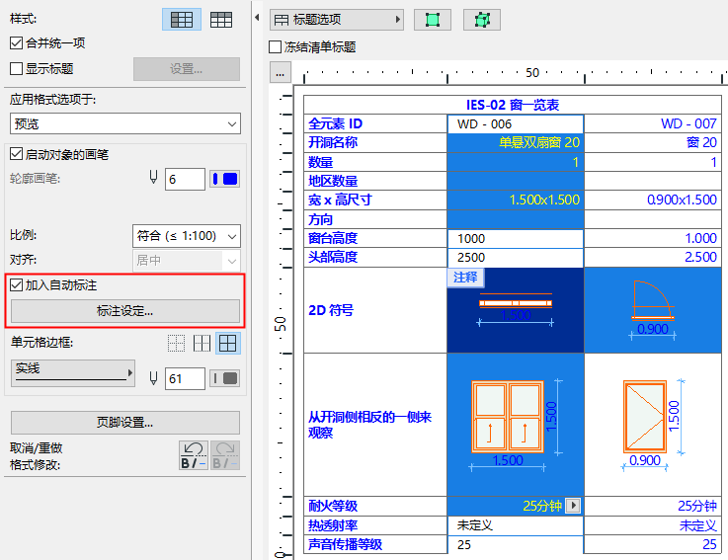728x560 pixels.
Task: Select the 2D 符号 header row
Action: tap(375, 310)
